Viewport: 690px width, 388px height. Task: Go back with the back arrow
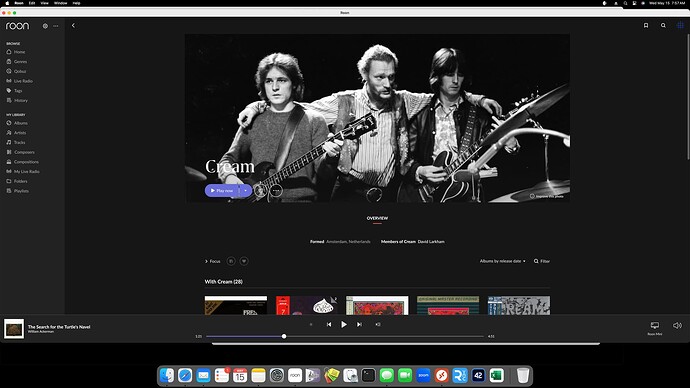[x=73, y=26]
